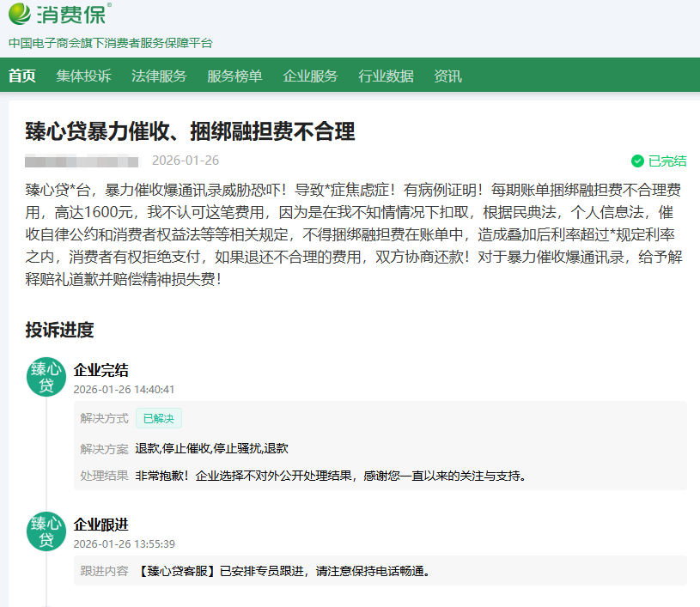Go to the 首页 nav tab
Viewport: 700px width, 607px height.
22,76
